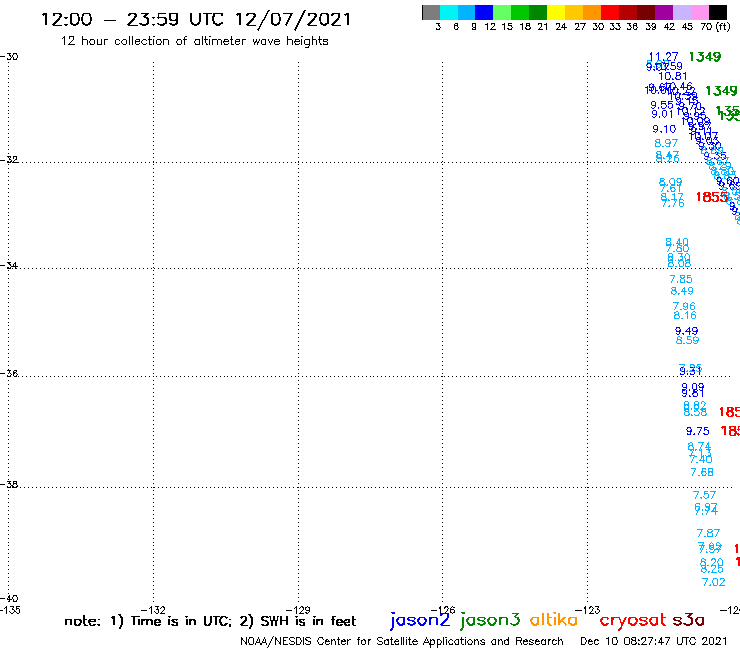Select the '9.75' wave height value
This screenshot has height=650, width=740.
(698, 431)
